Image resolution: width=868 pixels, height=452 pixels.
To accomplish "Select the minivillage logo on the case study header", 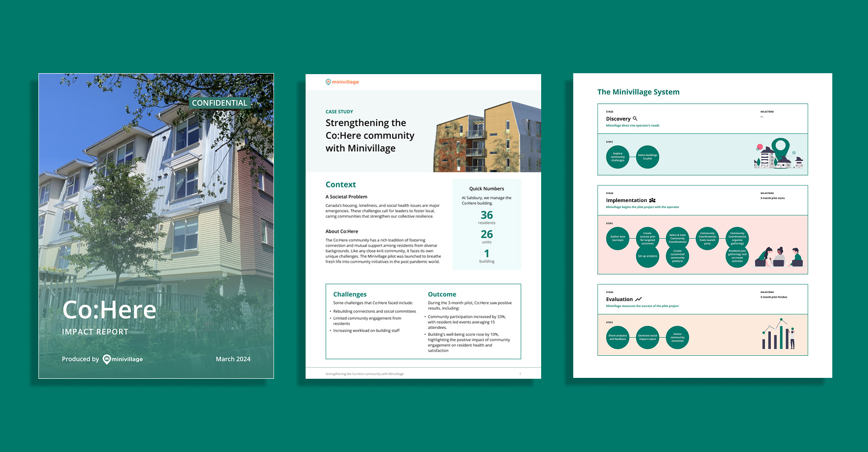I will pyautogui.click(x=342, y=82).
